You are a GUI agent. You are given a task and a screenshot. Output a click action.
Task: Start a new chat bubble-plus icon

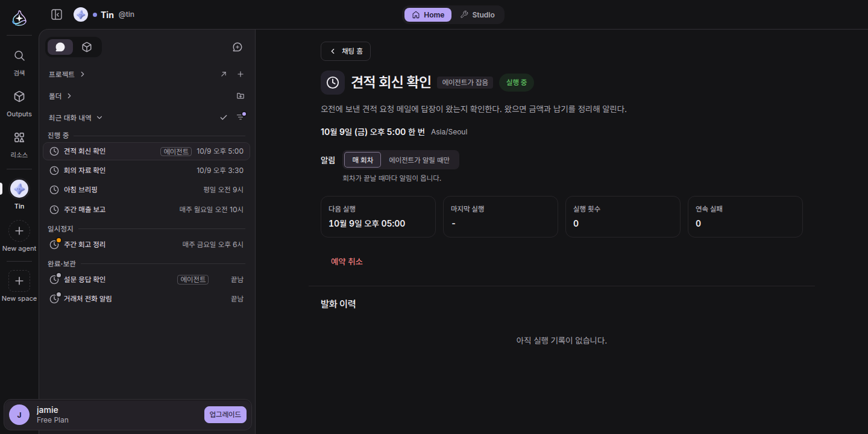point(237,47)
